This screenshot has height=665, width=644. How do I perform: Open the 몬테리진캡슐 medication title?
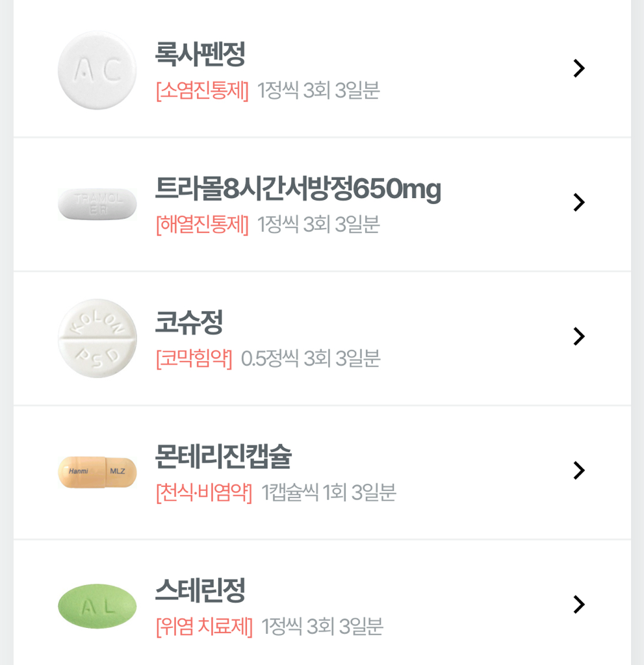click(x=223, y=457)
